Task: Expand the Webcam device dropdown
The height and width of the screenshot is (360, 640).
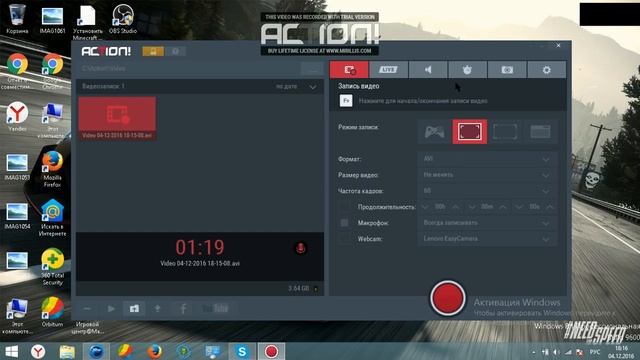Action: (x=487, y=239)
